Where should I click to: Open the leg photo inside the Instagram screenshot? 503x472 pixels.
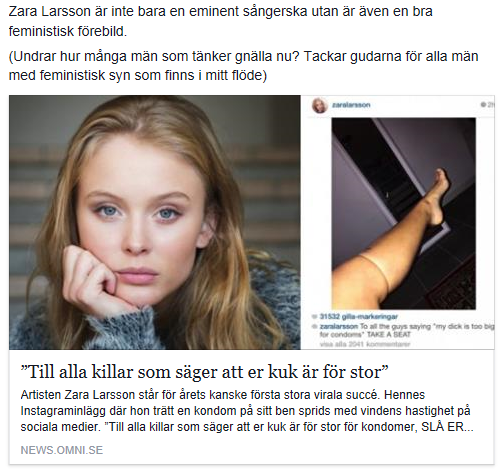pyautogui.click(x=404, y=214)
